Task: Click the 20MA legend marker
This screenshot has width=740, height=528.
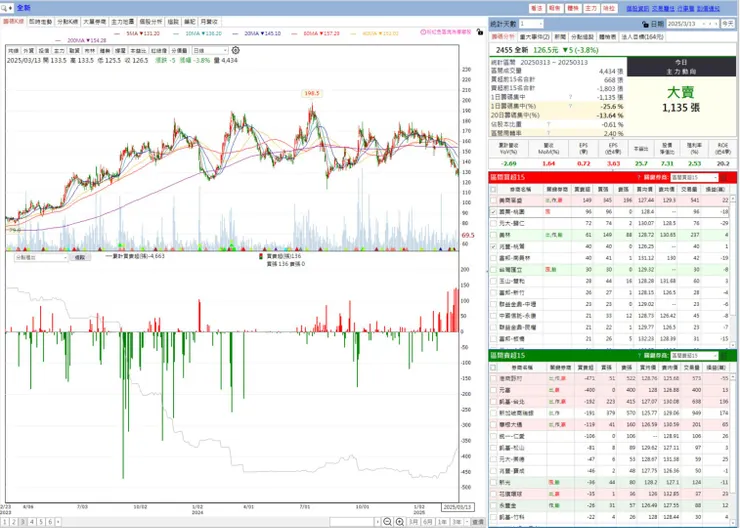Action: pyautogui.click(x=235, y=34)
